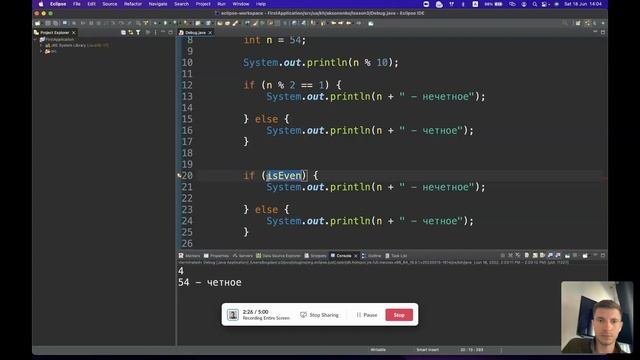Close the Console tab
This screenshot has width=640, height=360.
[x=356, y=256]
